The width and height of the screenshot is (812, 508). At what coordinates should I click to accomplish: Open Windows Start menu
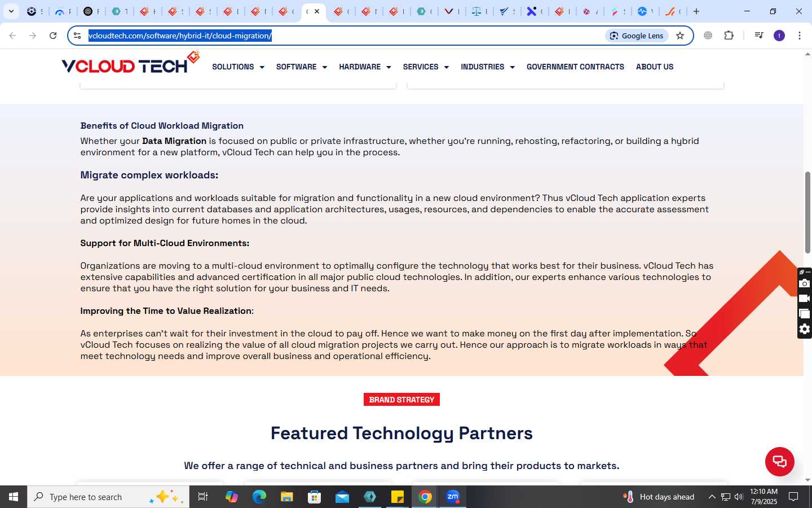coord(14,497)
